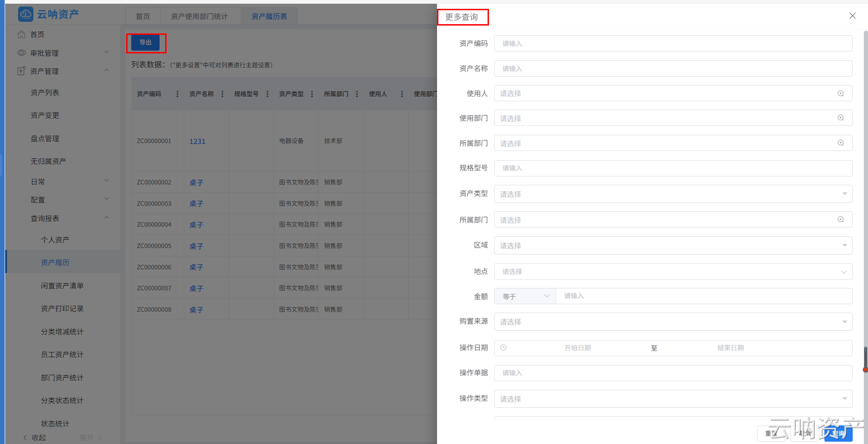Focus the 金额 value input field
The width and height of the screenshot is (868, 444).
[x=704, y=296]
